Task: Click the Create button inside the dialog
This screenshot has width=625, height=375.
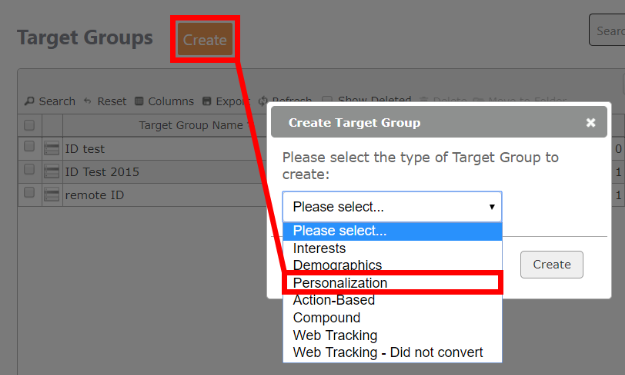Action: click(x=552, y=265)
